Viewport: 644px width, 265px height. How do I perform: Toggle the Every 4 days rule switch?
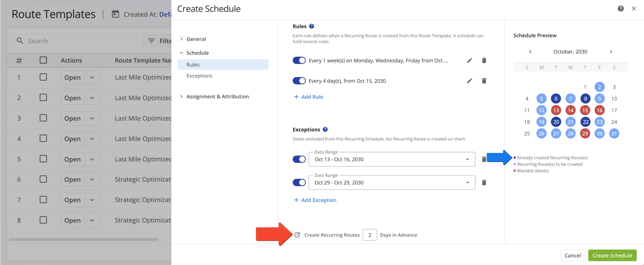point(299,81)
